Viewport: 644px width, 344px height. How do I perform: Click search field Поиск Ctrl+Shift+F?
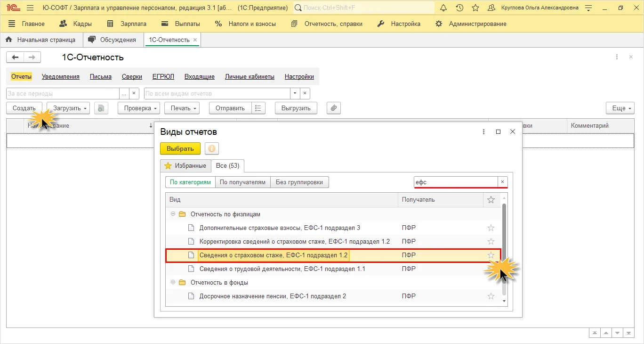click(x=364, y=8)
